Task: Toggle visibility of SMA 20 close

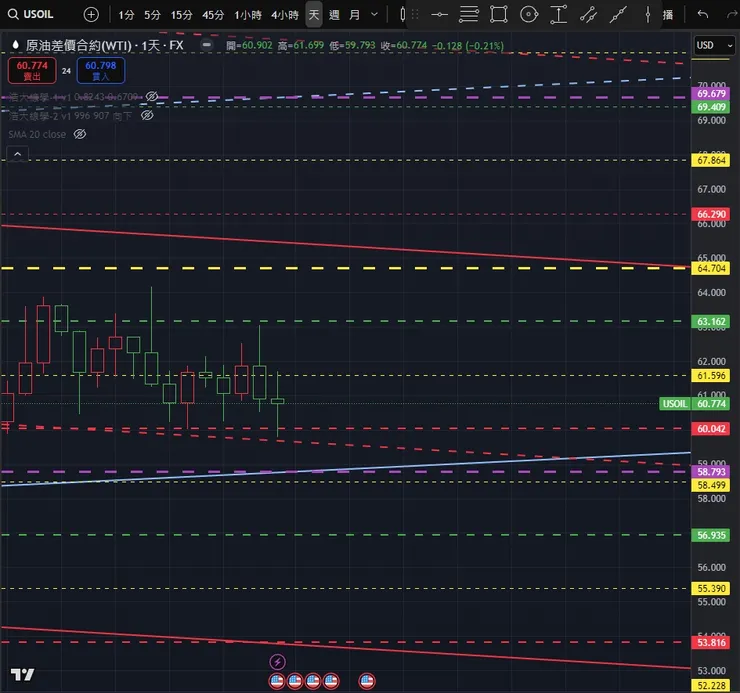Action: pos(80,134)
